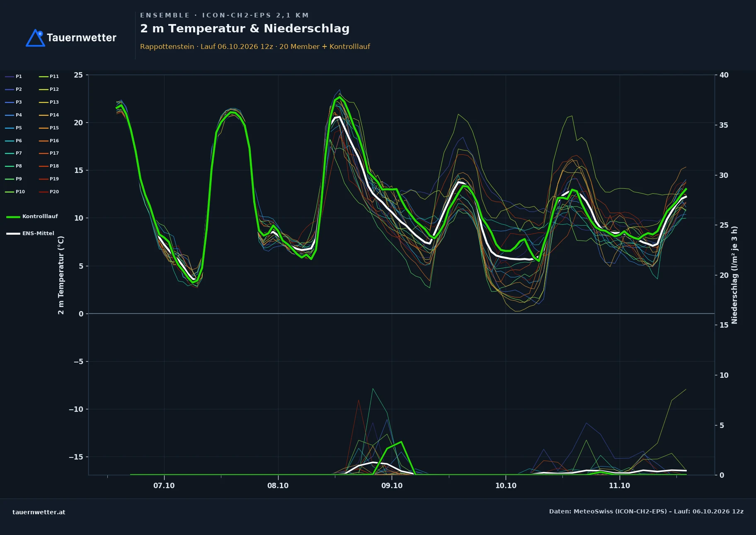This screenshot has height=535, width=756.
Task: Choose the P12 legend entry
Action: [x=49, y=89]
